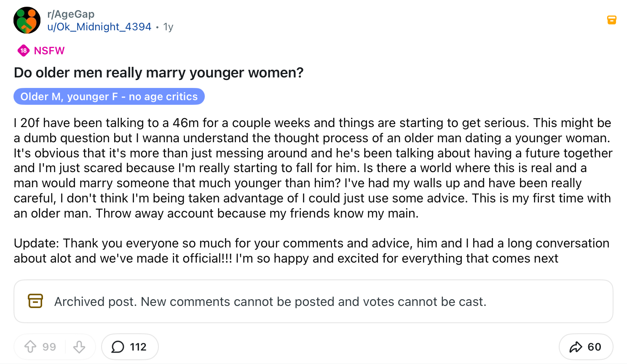Click the 'Archived post' notice text
Viewport: 627px width, 364px height.
click(x=270, y=302)
